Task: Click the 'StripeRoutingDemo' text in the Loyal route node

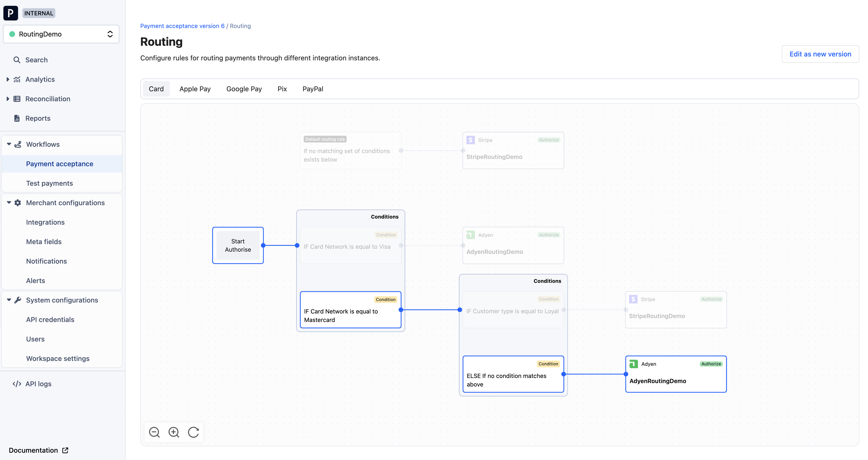Action: [657, 316]
